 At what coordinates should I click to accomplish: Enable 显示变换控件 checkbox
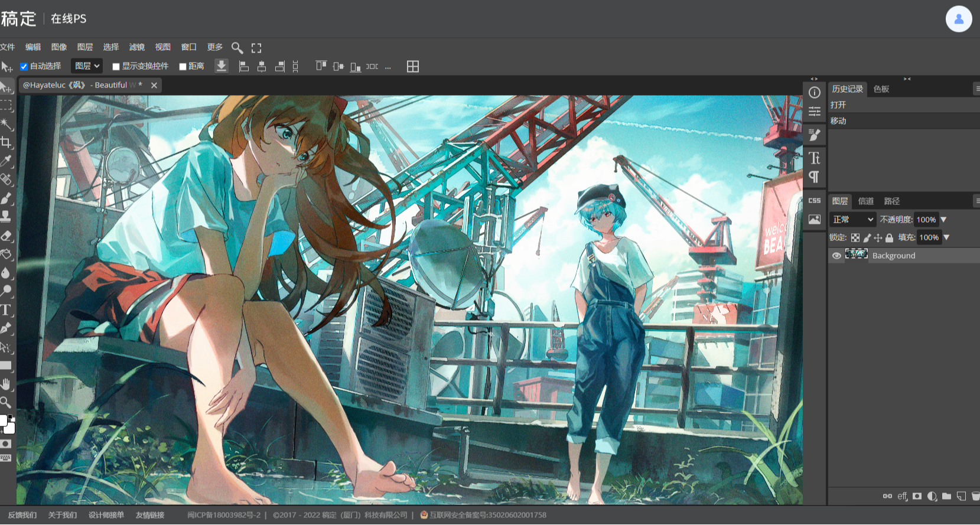pos(116,67)
